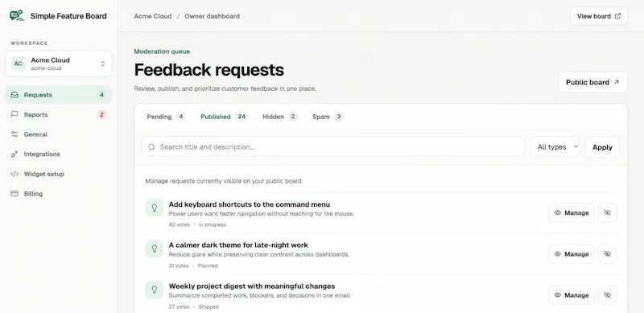Viewport: 644px width, 313px height.
Task: Select the Published tab
Action: point(225,117)
